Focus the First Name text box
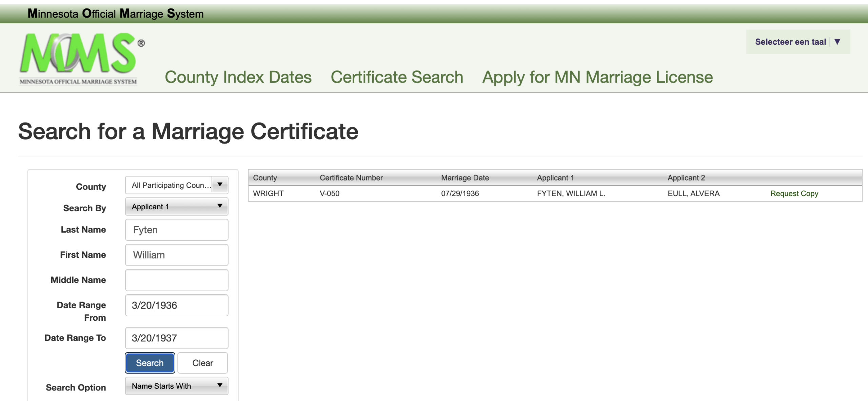This screenshot has width=868, height=401. pos(176,255)
